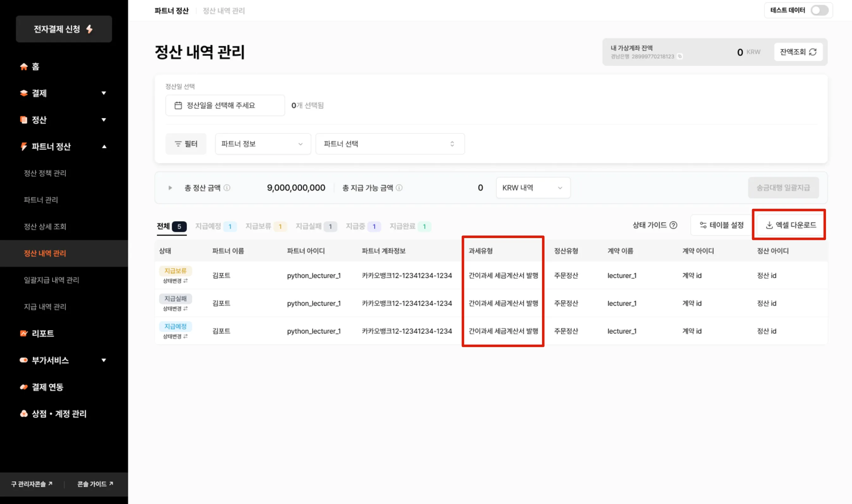Open the 파트너 정보 dropdown
Screen dimensions: 852x504
coord(262,144)
